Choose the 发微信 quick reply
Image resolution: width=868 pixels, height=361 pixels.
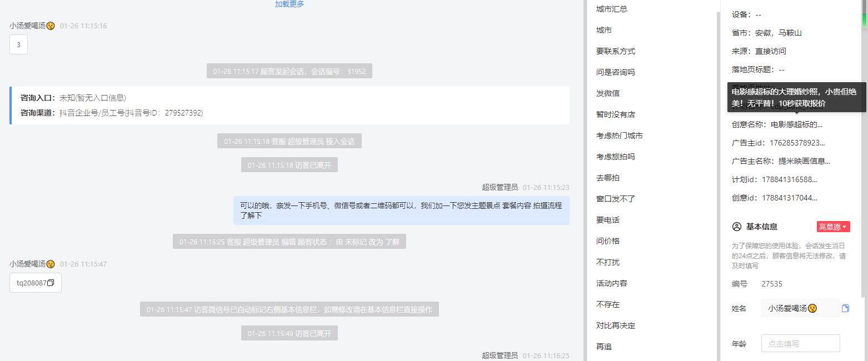pyautogui.click(x=608, y=93)
